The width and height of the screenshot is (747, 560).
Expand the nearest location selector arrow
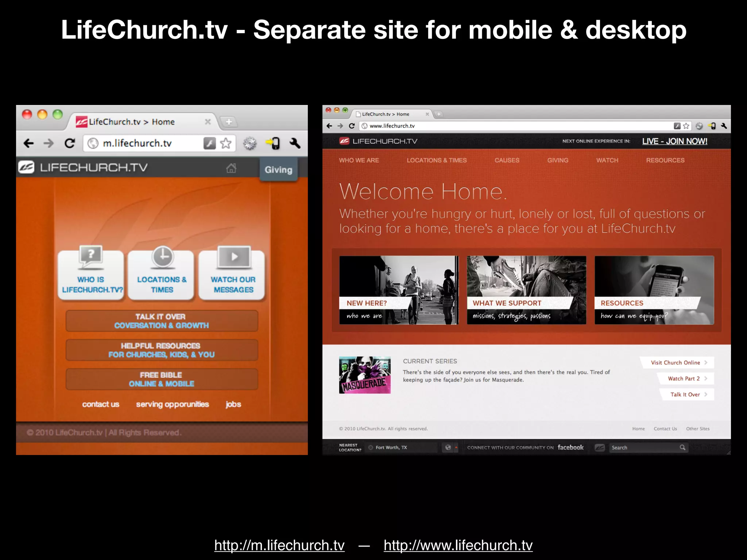click(456, 447)
